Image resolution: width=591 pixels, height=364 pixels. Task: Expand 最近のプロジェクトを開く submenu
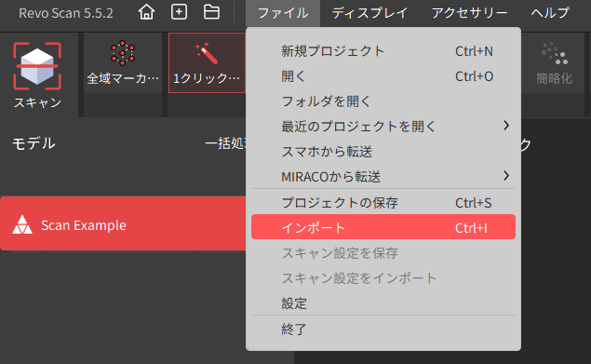coord(383,127)
